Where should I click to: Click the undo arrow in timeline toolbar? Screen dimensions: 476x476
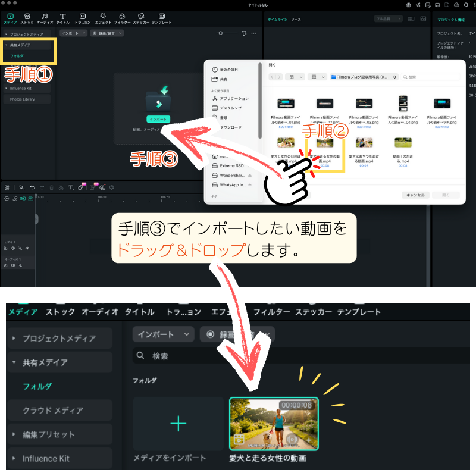pos(32,187)
